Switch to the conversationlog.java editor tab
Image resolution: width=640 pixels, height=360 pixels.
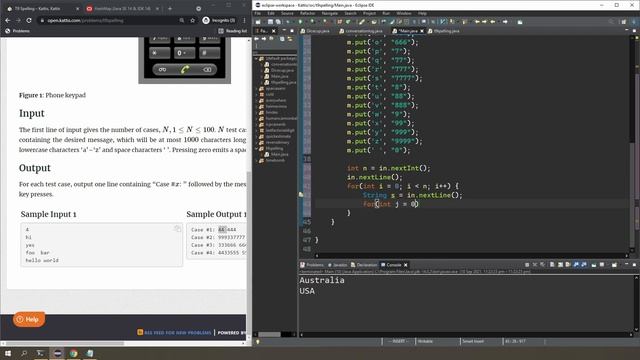point(360,31)
